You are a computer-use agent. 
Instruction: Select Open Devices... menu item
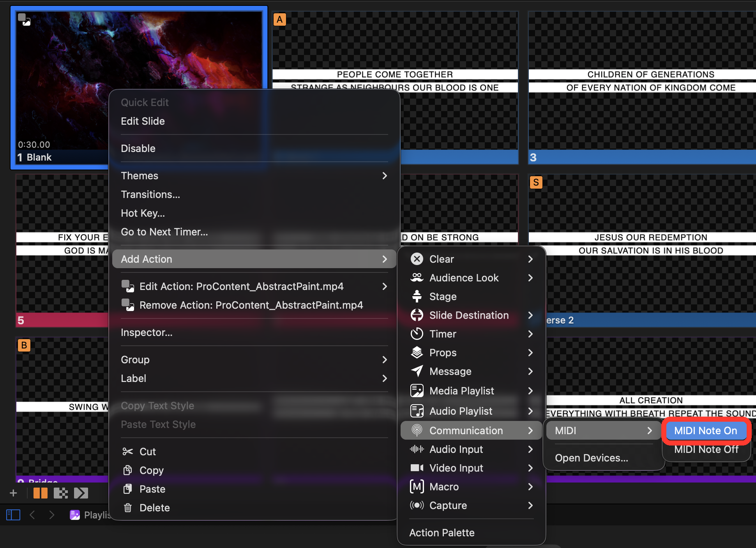pos(603,458)
